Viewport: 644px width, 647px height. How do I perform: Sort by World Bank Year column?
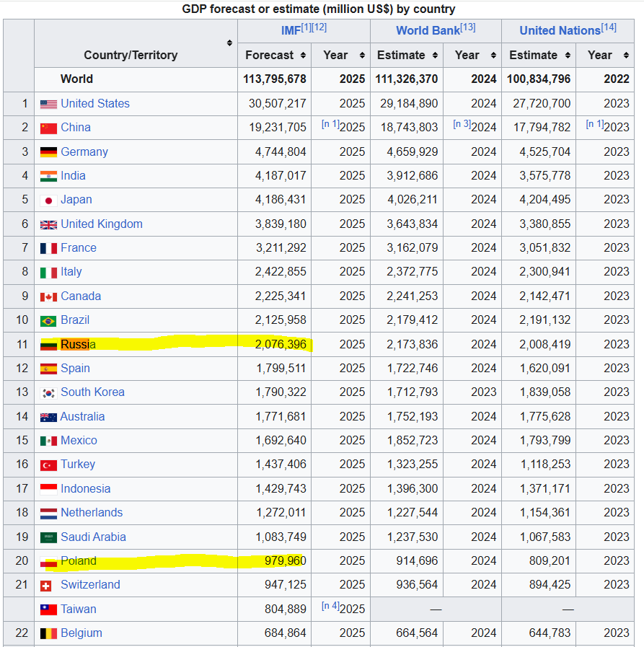[x=493, y=56]
